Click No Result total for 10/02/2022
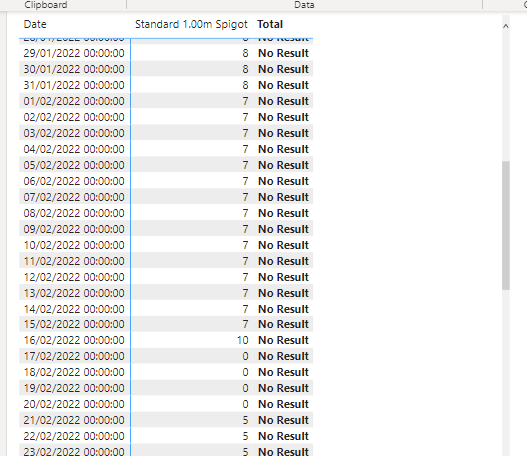 click(x=283, y=245)
